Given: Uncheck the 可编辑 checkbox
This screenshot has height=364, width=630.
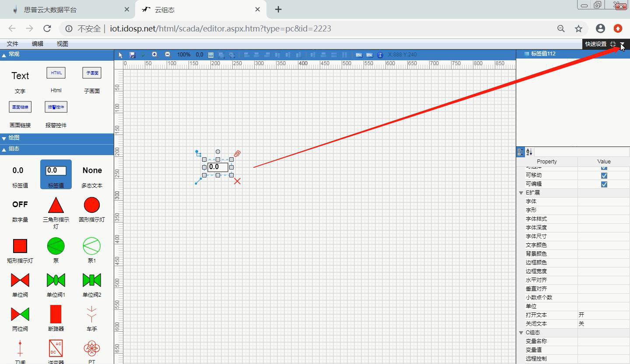Looking at the screenshot, I should tap(604, 184).
